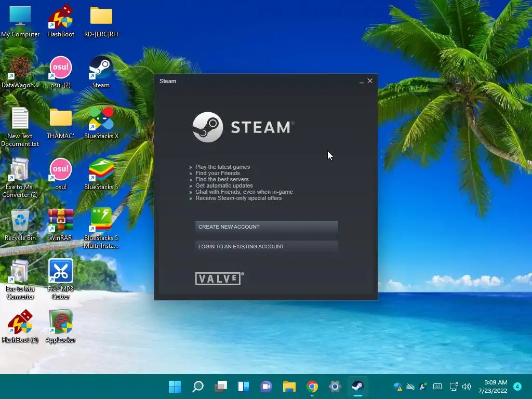
Task: Select BlueStacks 5 Multi-Instance shortcut
Action: point(101,229)
